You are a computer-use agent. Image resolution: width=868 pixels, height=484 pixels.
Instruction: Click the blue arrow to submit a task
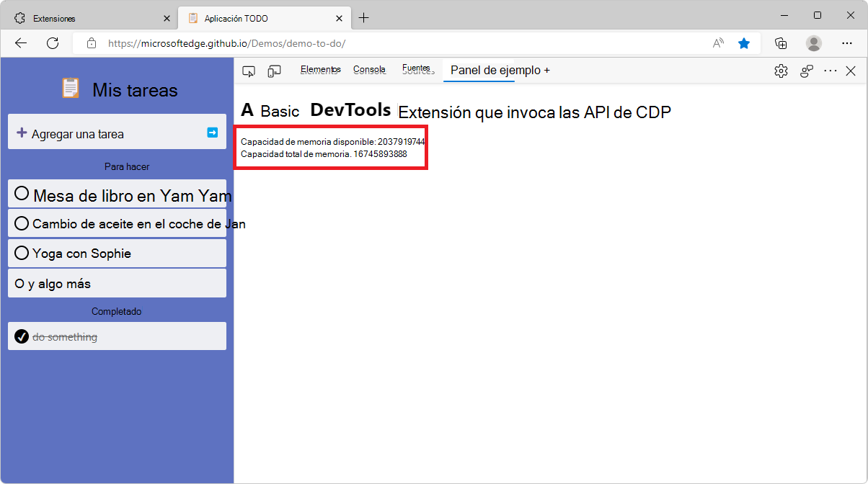click(212, 133)
